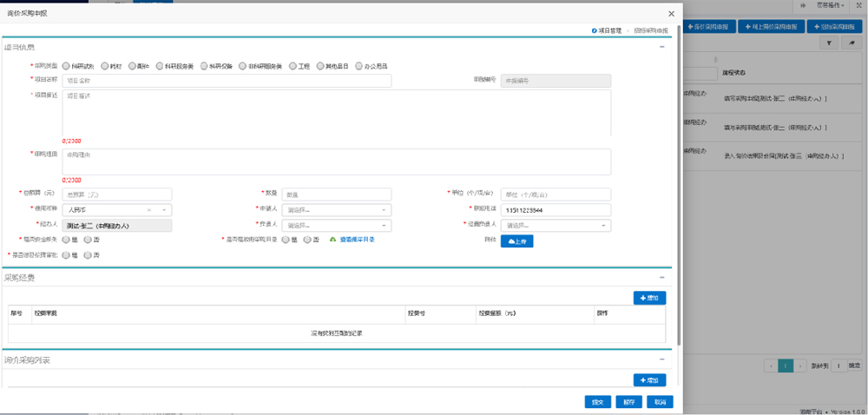Select the 办公用品 purchase type radio

358,66
